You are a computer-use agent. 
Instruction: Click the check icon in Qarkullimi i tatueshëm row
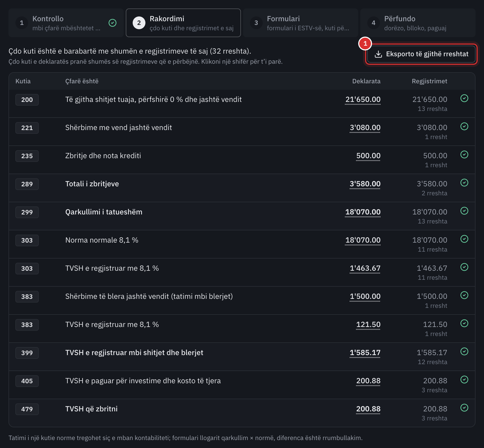(464, 211)
